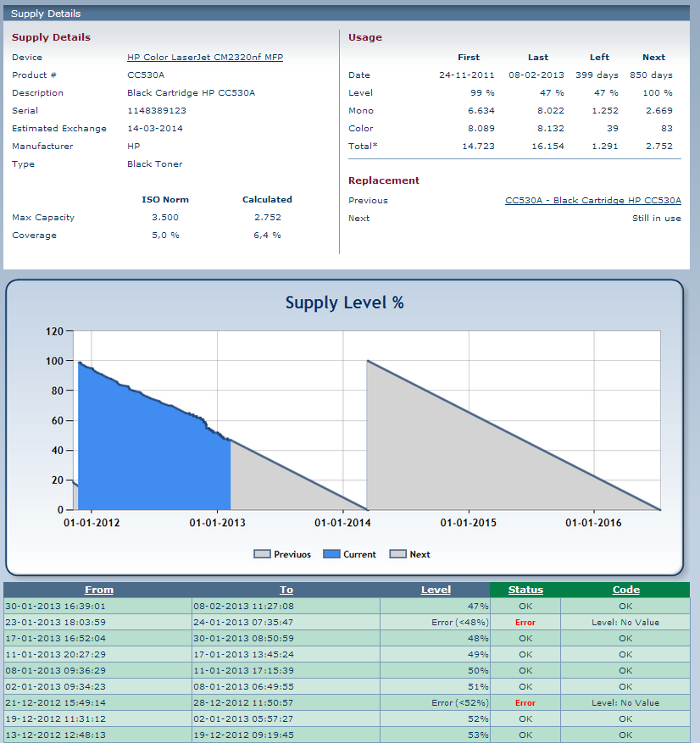Click the red Error status in the 21-12-2012 row
Viewport: 700px width, 743px height.
(x=525, y=703)
